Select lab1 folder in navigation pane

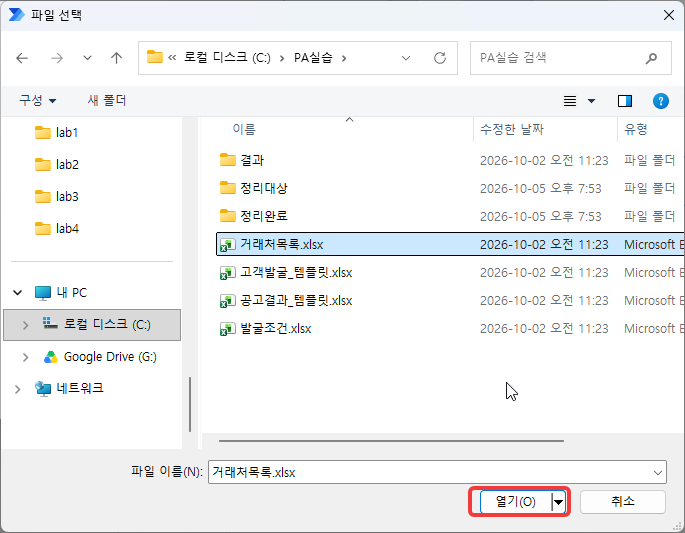(x=56, y=132)
